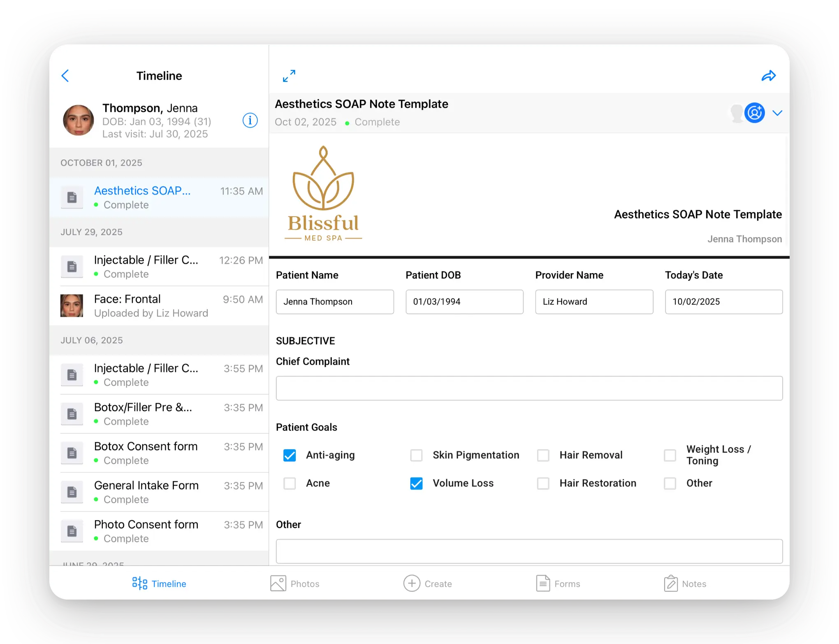Click 'Last visit: Jul 30, 2025' text
Image resolution: width=839 pixels, height=644 pixels.
tap(155, 134)
